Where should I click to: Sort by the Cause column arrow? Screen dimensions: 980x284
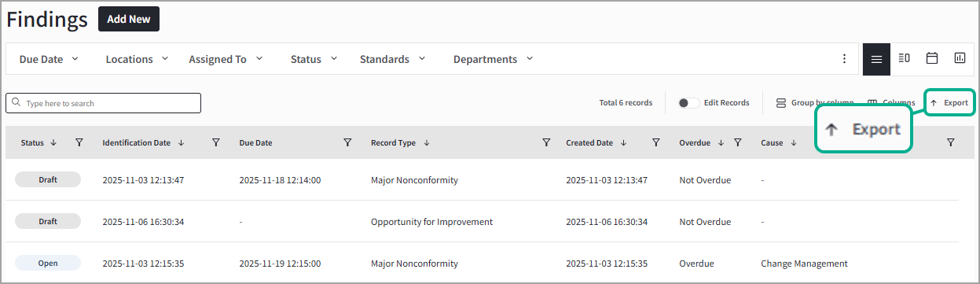point(794,143)
